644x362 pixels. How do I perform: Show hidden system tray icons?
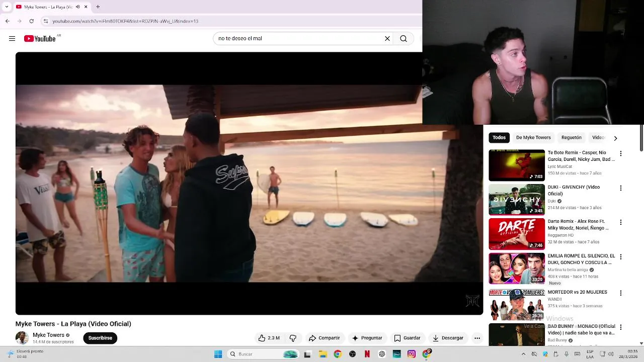(523, 354)
